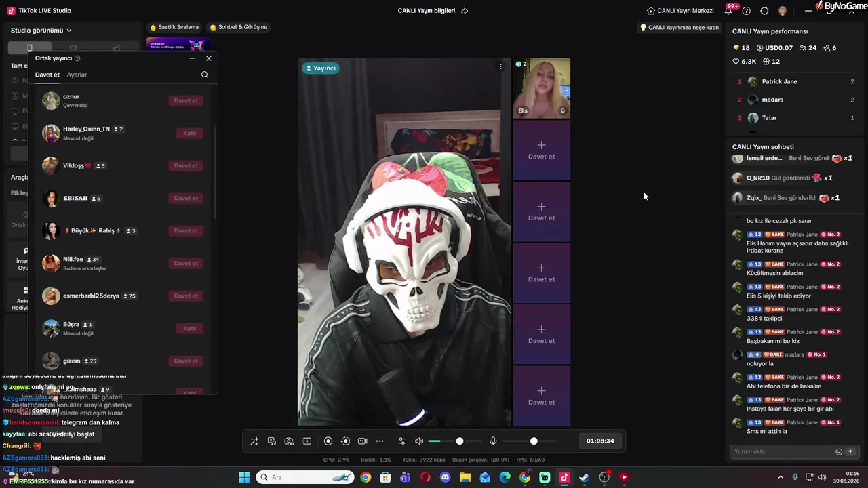Open the emoji picker in comment box
The image size is (868, 488).
pyautogui.click(x=839, y=452)
